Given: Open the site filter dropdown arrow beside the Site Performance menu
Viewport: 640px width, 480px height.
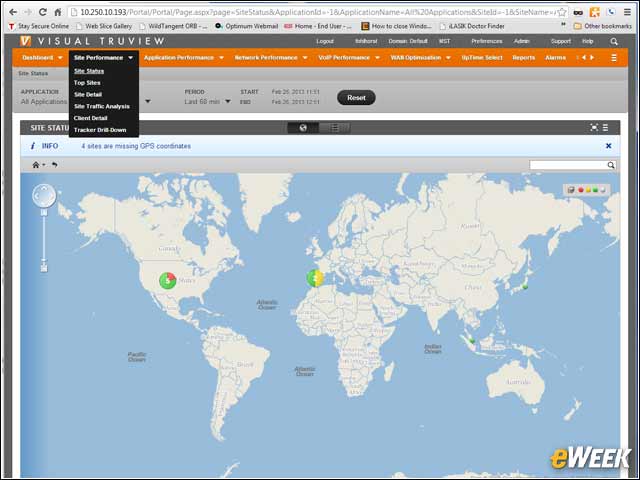Looking at the screenshot, I should pos(148,101).
